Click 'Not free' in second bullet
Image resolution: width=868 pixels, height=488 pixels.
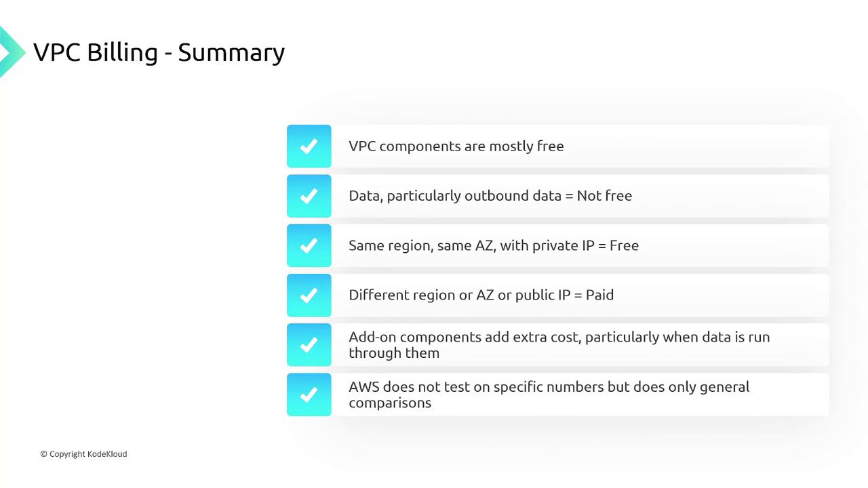coord(604,196)
